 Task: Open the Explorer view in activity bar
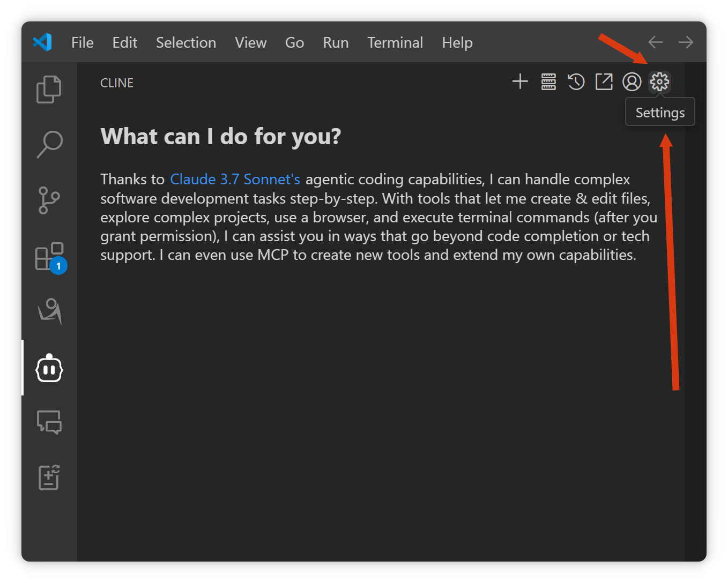49,89
